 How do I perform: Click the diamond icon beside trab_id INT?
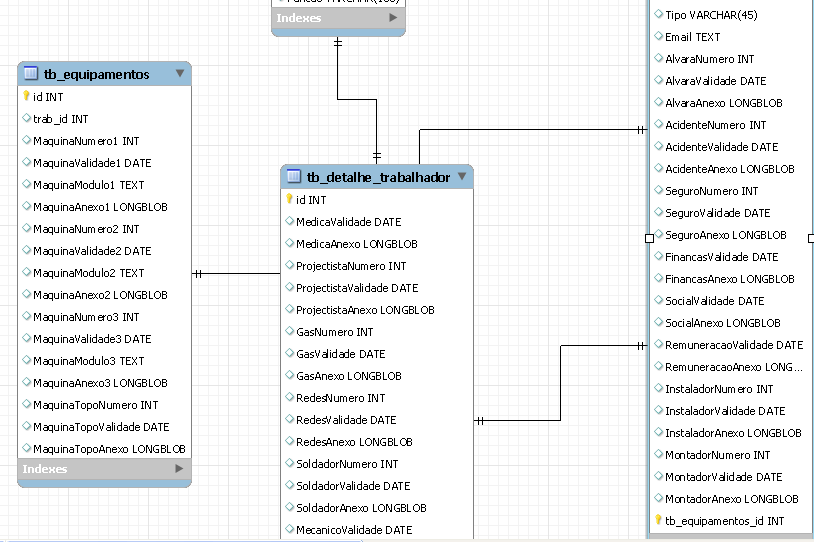point(26,119)
